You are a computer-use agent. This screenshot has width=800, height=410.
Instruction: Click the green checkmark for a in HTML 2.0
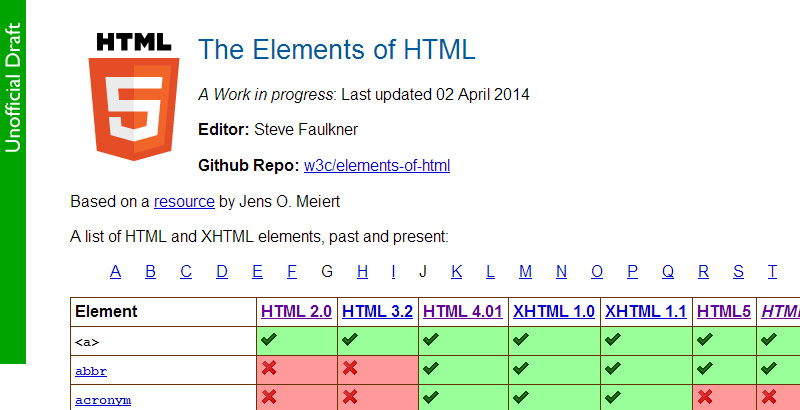point(268,340)
